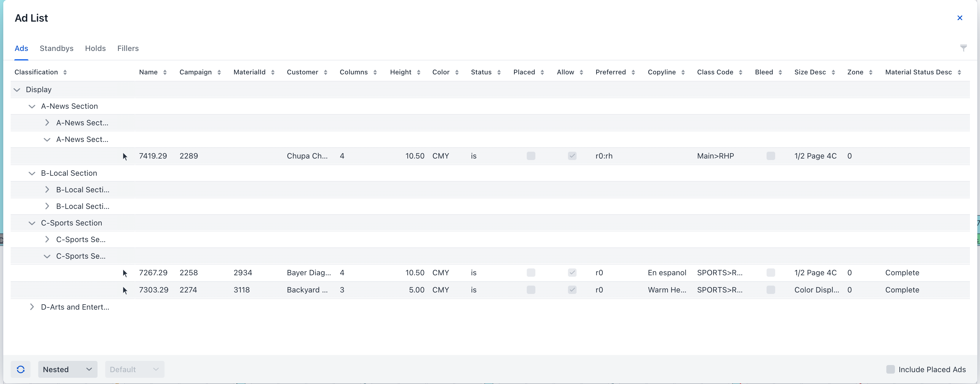Sort by Material Status Desc arrows

[959, 72]
